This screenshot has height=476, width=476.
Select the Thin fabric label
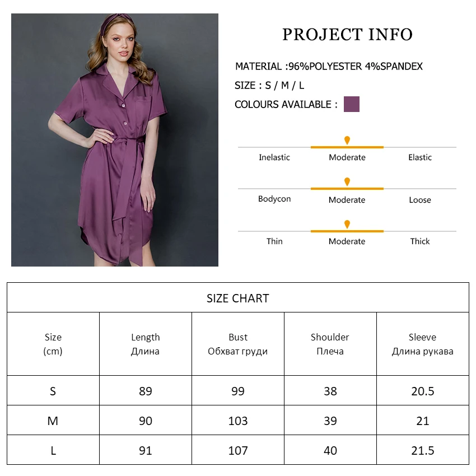(274, 241)
